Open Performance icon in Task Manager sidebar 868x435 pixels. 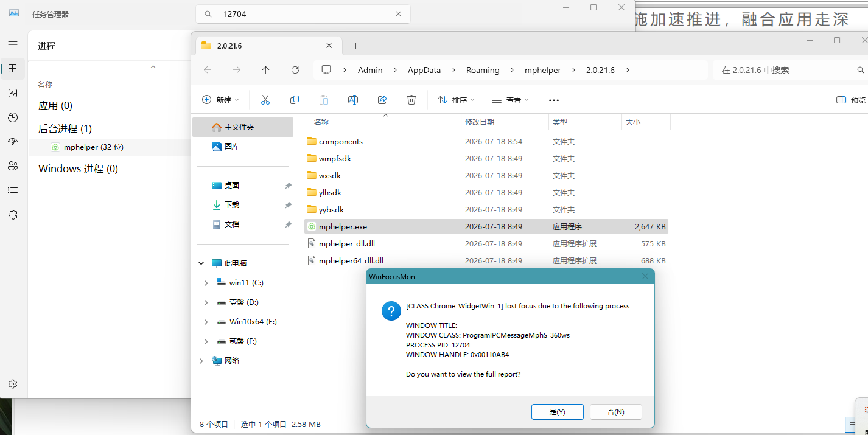click(x=13, y=93)
